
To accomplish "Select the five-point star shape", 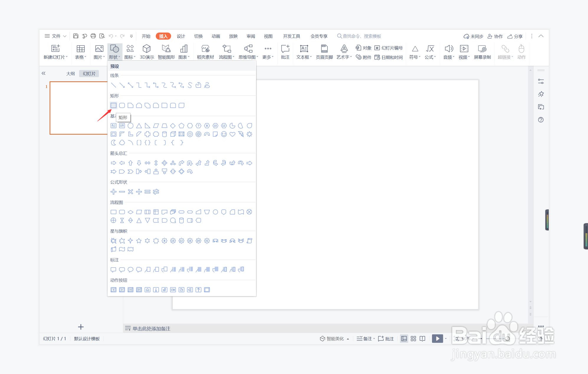I will pos(139,241).
